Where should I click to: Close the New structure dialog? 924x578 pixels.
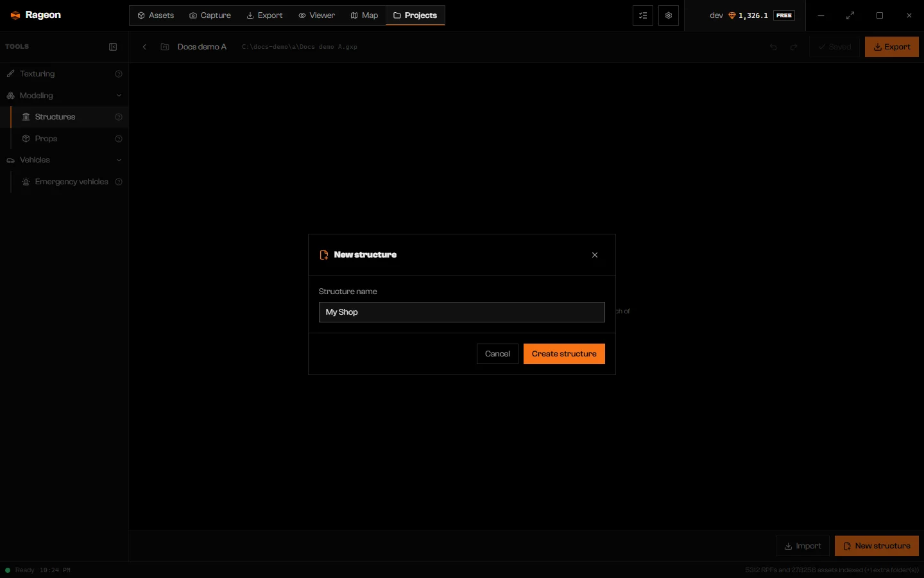tap(595, 255)
